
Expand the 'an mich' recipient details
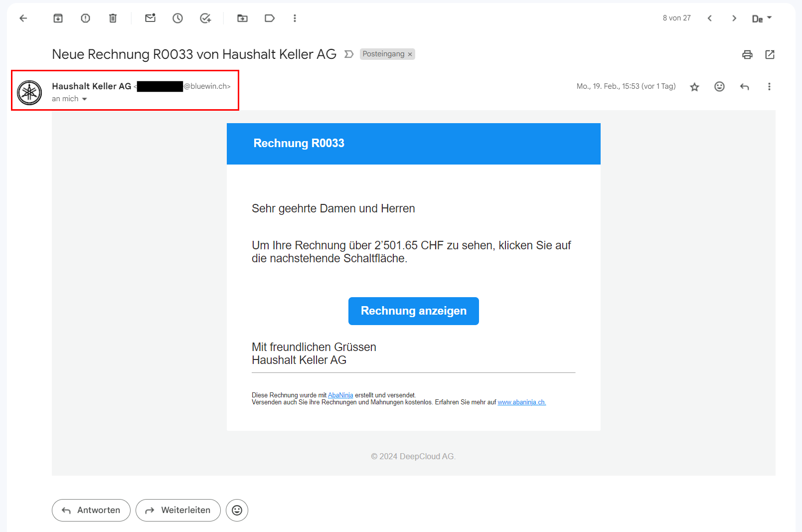(84, 99)
